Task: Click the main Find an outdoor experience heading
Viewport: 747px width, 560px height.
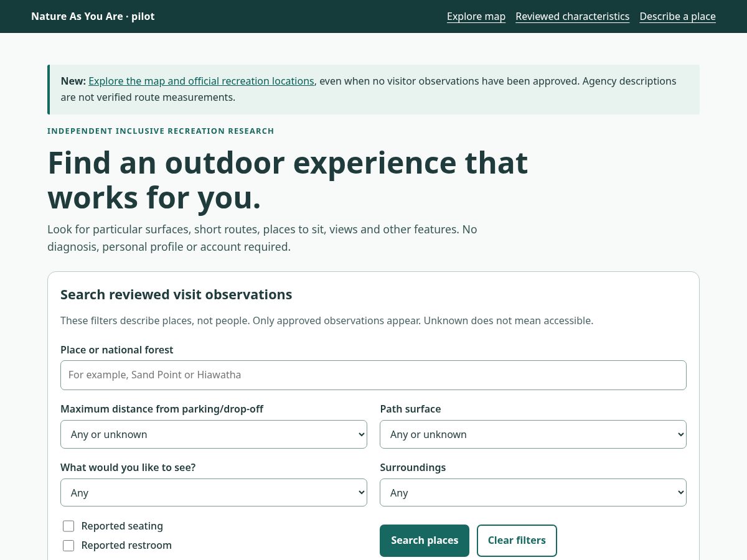Action: coord(288,180)
